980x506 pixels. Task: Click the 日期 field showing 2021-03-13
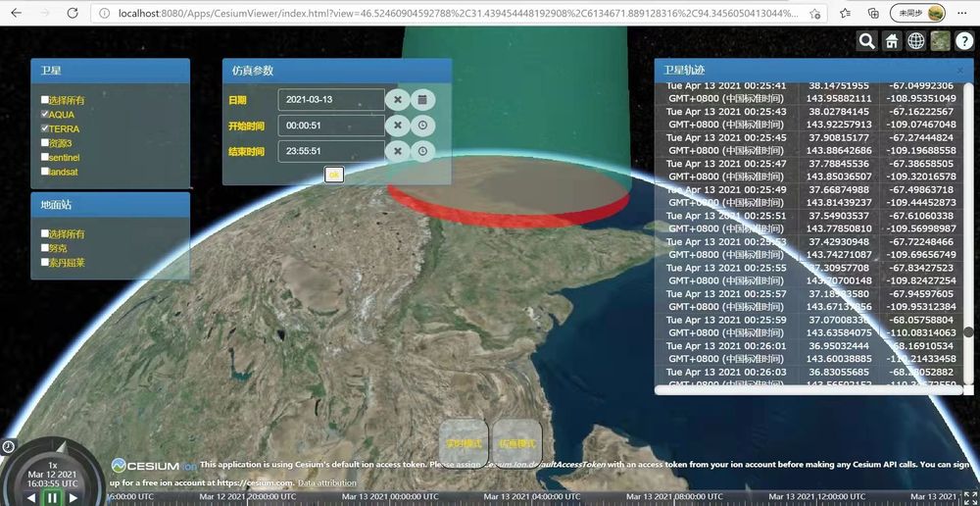click(x=331, y=99)
